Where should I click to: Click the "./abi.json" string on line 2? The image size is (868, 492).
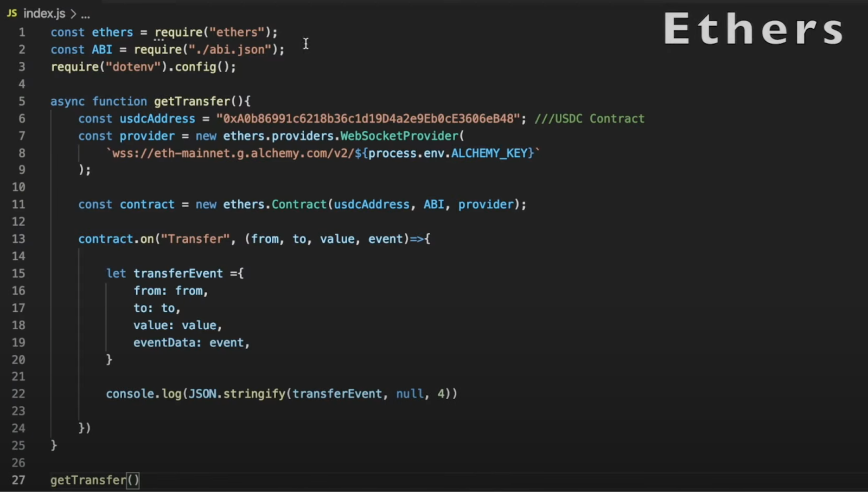point(229,50)
